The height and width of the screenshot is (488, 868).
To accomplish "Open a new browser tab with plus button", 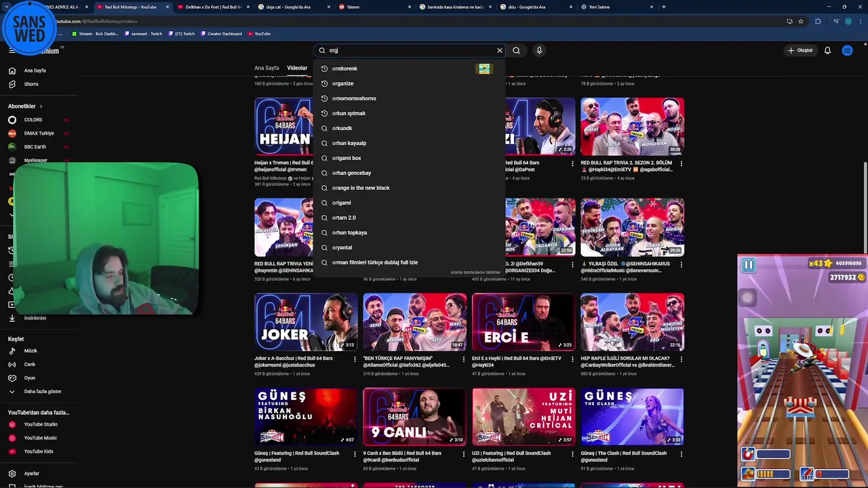I will pyautogui.click(x=664, y=7).
